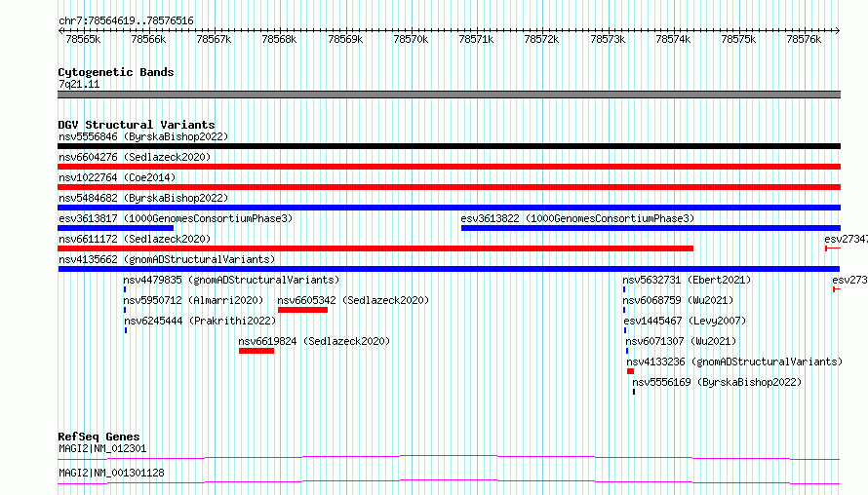Click the red nsv6605342 variant bar
This screenshot has width=868, height=495.
[302, 310]
